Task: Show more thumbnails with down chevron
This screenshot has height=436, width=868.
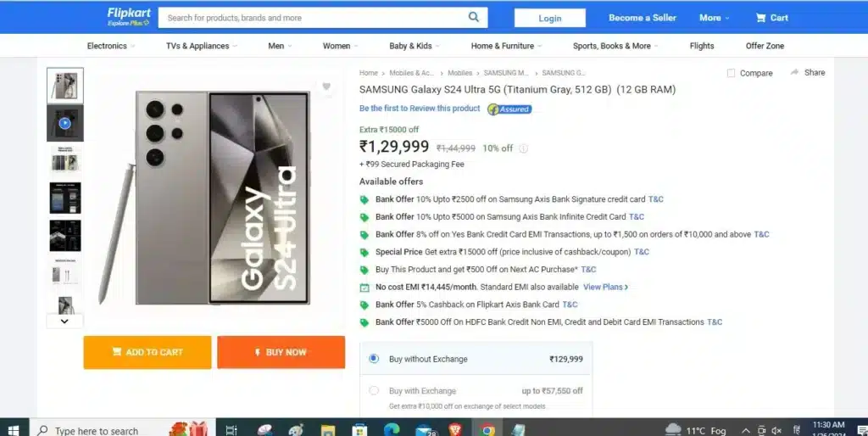Action: 64,321
